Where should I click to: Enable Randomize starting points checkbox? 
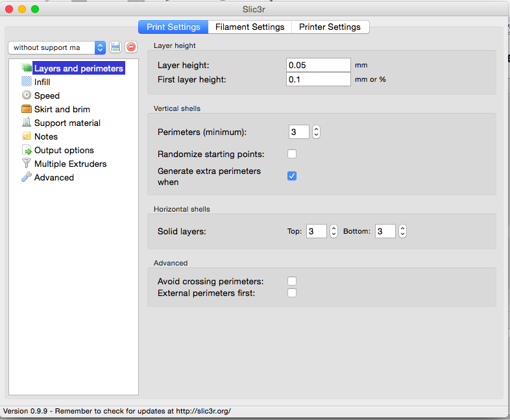(292, 154)
